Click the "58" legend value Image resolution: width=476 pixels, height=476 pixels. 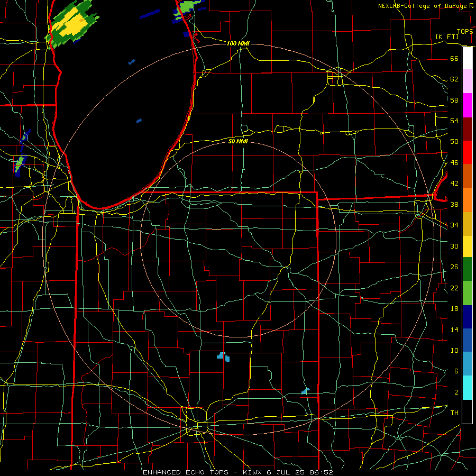[454, 100]
